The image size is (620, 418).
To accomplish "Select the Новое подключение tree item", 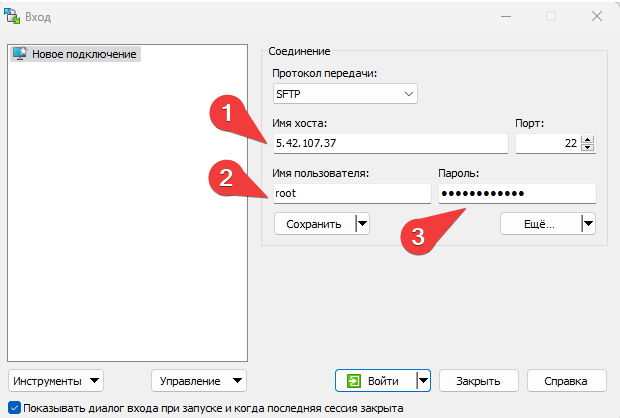I will tap(83, 54).
